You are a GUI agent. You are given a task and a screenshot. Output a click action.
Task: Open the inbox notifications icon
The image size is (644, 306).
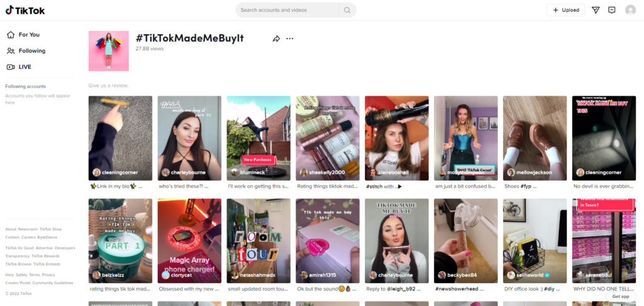tap(611, 10)
